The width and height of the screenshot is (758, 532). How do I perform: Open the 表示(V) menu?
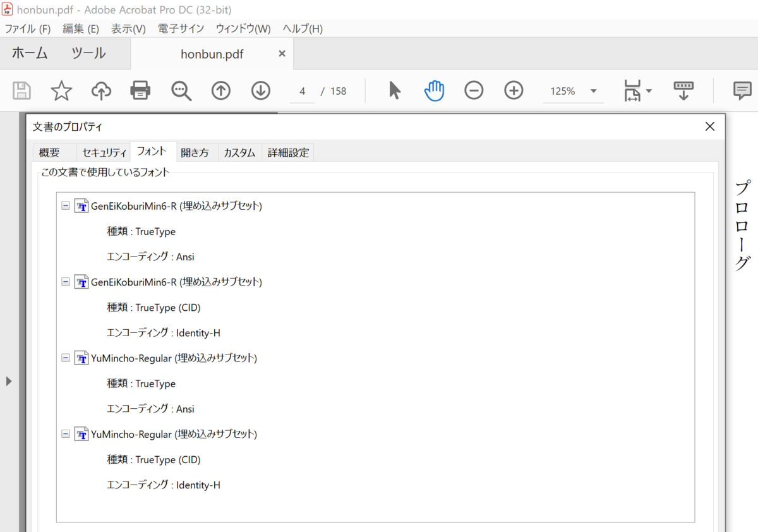(x=128, y=29)
